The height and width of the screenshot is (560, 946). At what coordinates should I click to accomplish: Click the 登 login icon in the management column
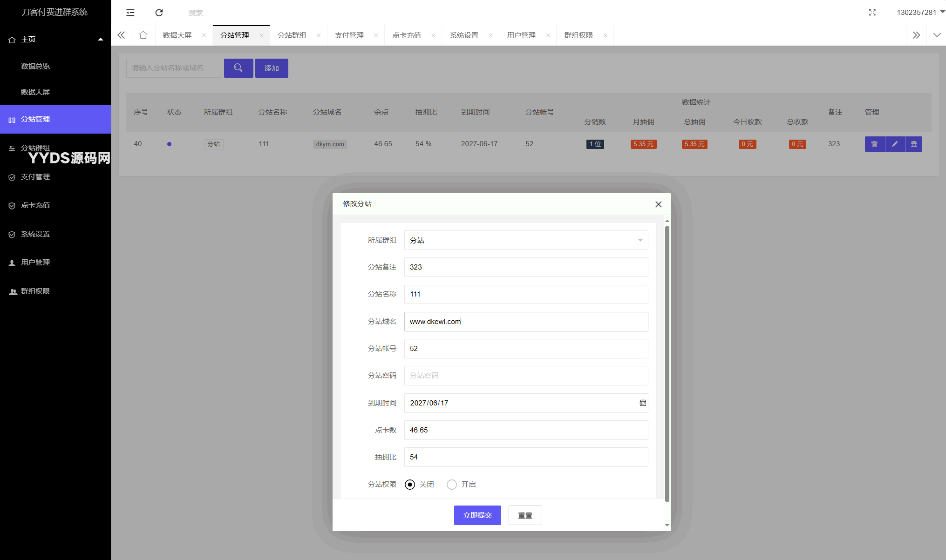tap(914, 144)
